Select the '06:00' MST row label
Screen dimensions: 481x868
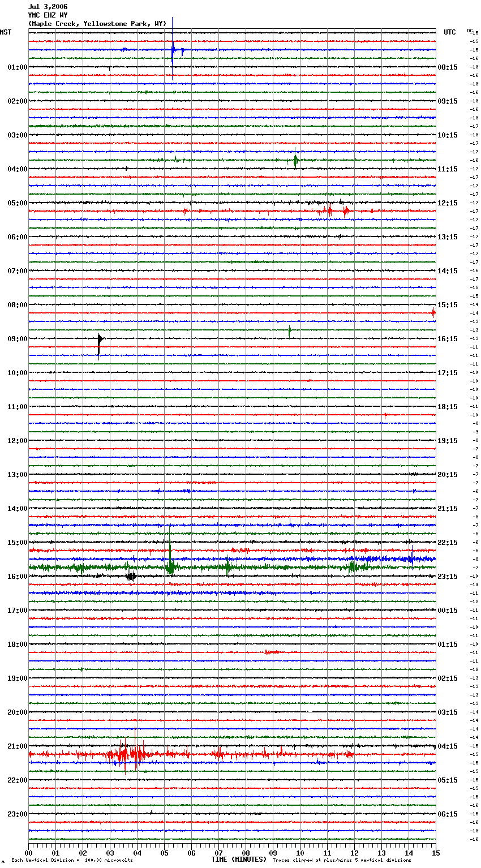coord(18,237)
